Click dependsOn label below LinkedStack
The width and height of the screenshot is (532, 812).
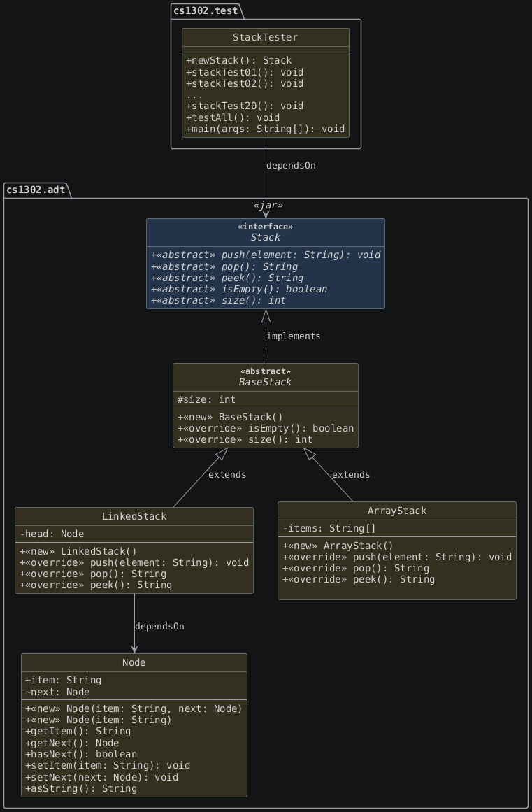[159, 627]
